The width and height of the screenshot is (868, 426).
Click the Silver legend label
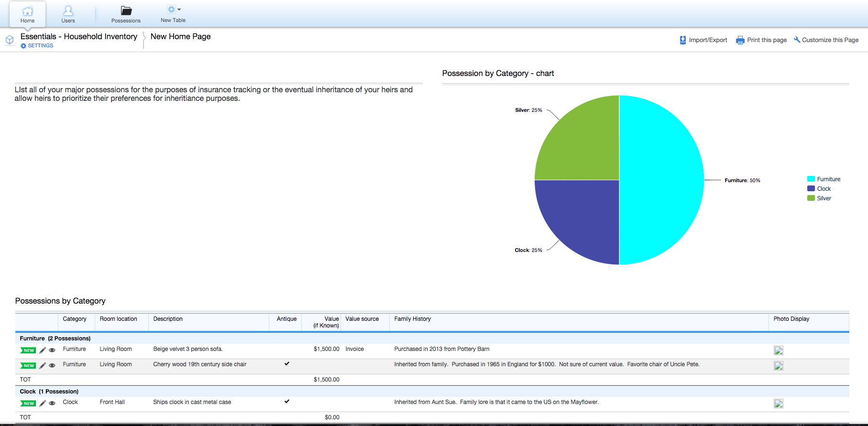[x=824, y=198]
